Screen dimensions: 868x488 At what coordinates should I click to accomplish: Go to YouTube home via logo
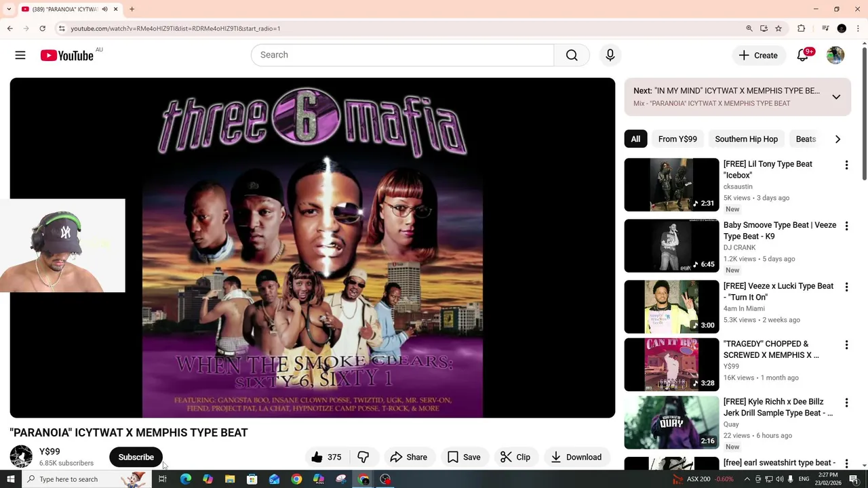(x=66, y=56)
